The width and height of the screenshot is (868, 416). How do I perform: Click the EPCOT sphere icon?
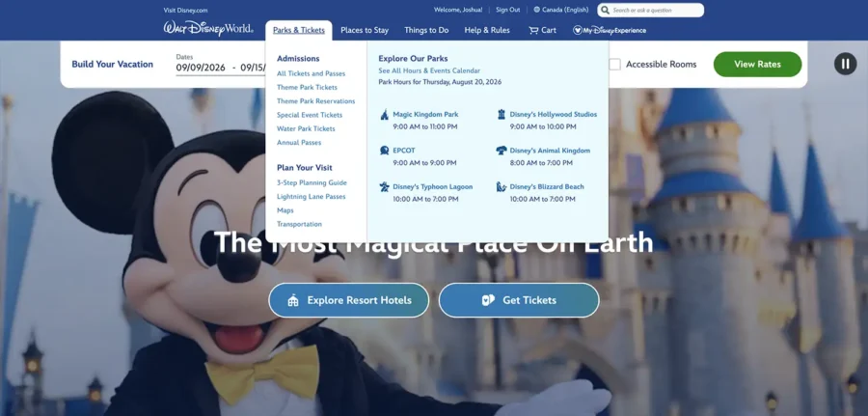point(384,151)
